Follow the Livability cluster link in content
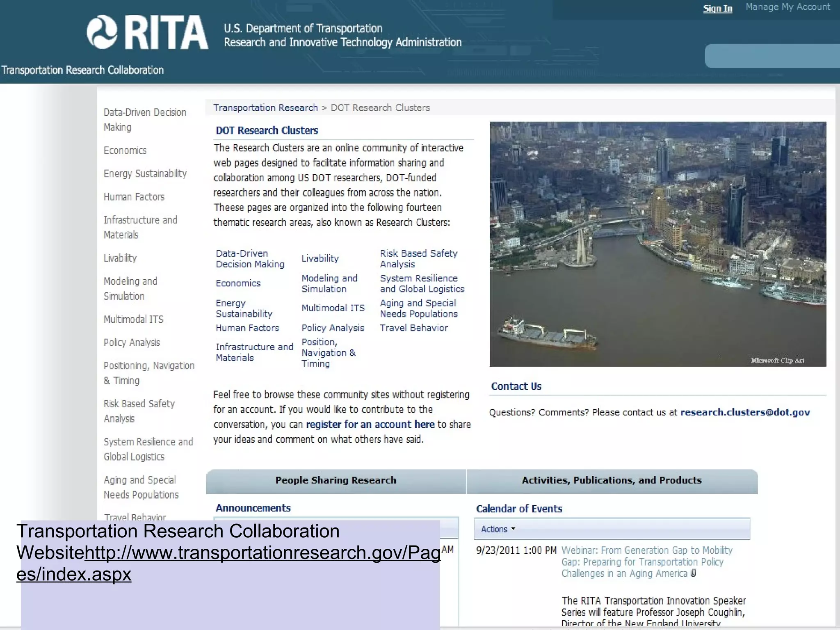Viewport: 840px width, 630px height. (x=320, y=258)
